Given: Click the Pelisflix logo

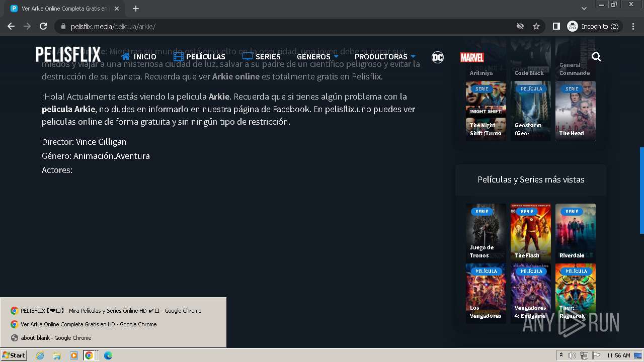Looking at the screenshot, I should pos(68,55).
